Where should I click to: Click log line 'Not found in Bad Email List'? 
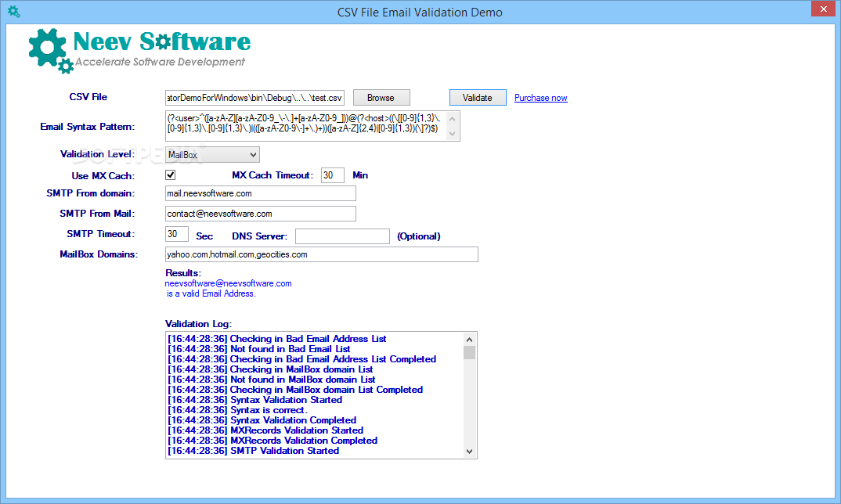259,349
